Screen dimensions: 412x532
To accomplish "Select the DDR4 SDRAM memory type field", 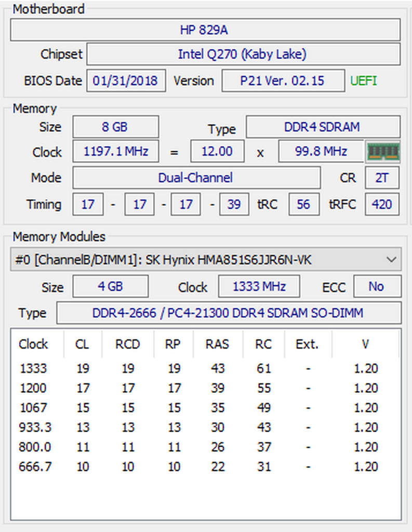I will pyautogui.click(x=322, y=127).
